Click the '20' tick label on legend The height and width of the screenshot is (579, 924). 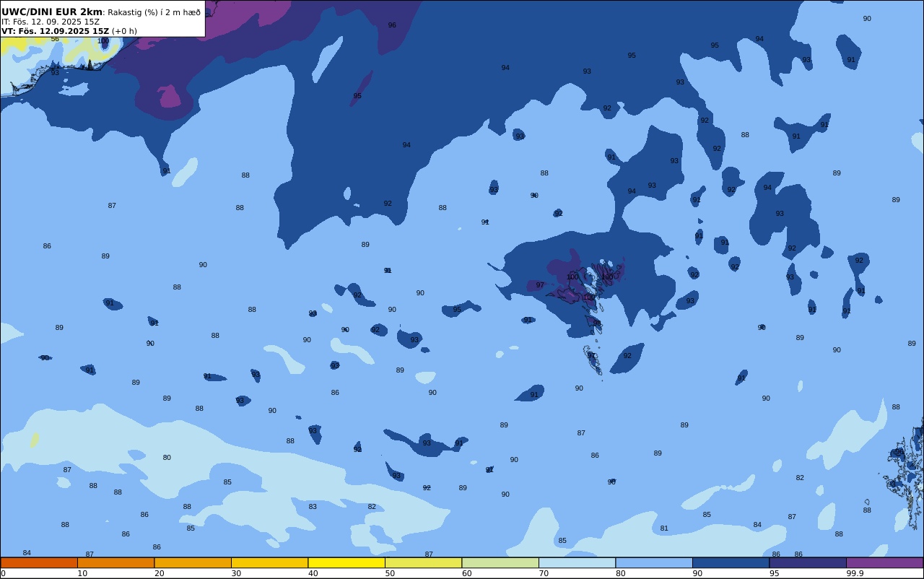tap(159, 573)
